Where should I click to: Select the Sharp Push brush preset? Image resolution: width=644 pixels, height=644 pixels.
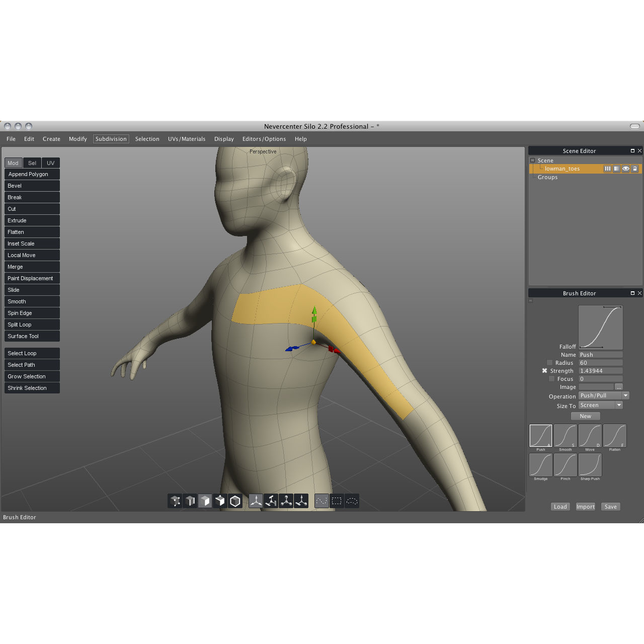click(x=590, y=465)
